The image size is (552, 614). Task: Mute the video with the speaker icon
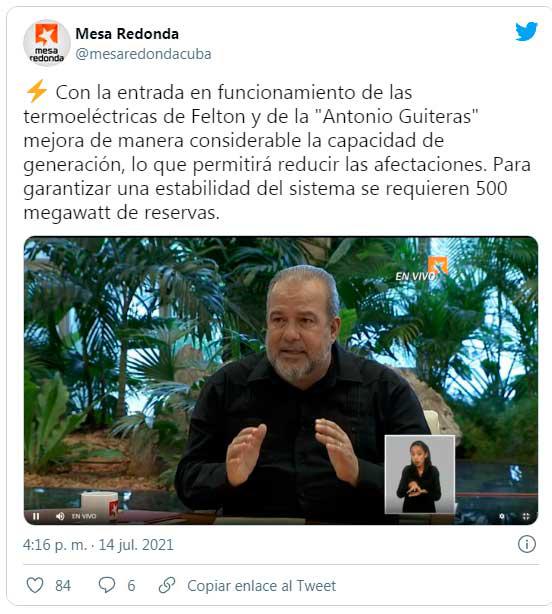point(60,516)
